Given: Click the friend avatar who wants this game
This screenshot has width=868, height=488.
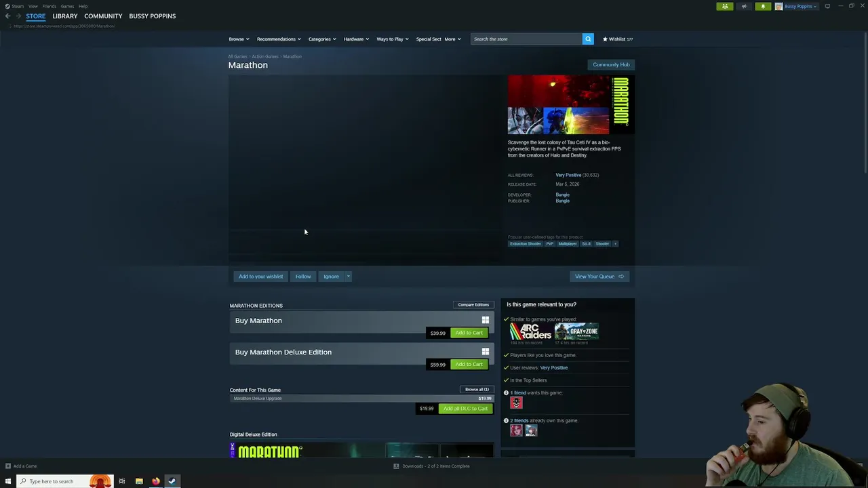Looking at the screenshot, I should [516, 403].
